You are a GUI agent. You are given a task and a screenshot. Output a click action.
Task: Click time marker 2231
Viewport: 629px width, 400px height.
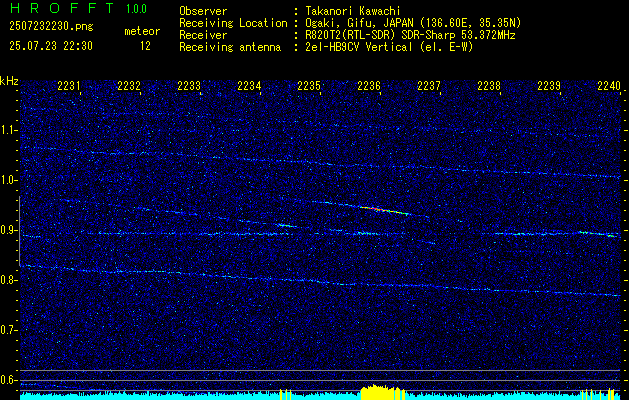point(69,85)
